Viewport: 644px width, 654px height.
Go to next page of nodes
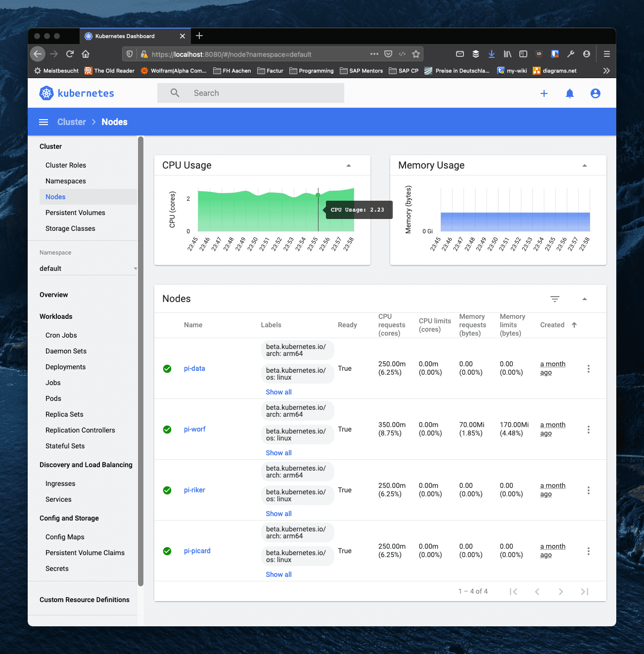tap(561, 592)
